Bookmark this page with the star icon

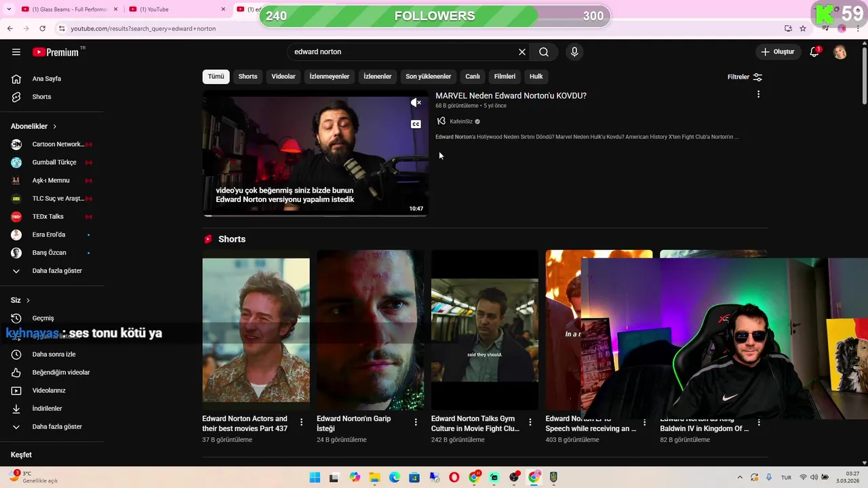[803, 28]
